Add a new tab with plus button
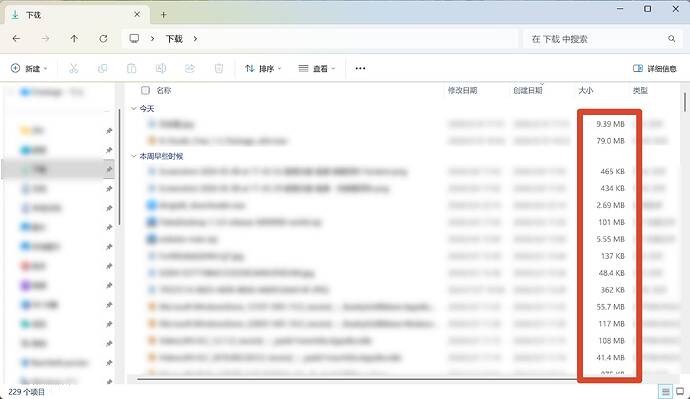The height and width of the screenshot is (399, 690). tap(163, 15)
